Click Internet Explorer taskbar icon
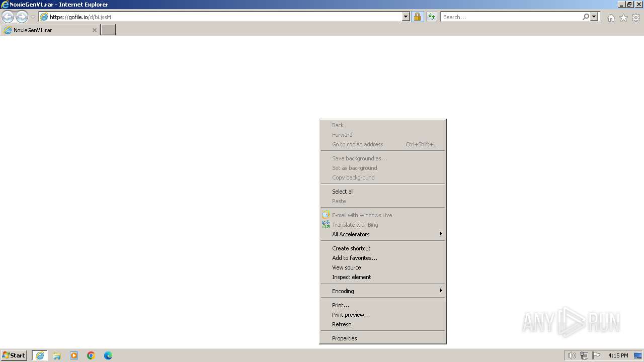This screenshot has width=644, height=362. click(40, 355)
